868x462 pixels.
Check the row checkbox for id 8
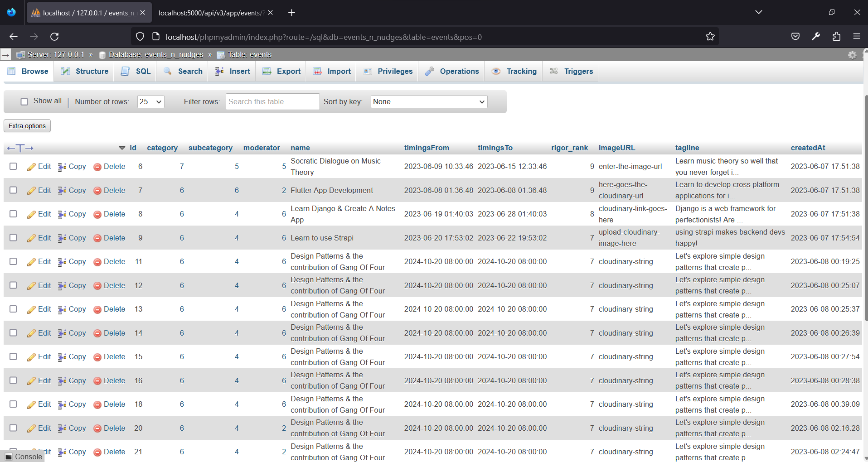(x=13, y=214)
